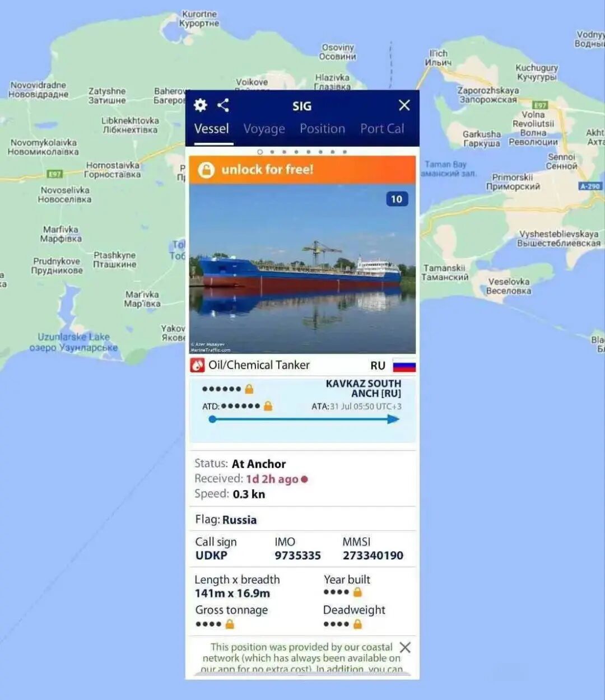Close the SIG vessel panel
Image resolution: width=605 pixels, height=700 pixels.
404,105
